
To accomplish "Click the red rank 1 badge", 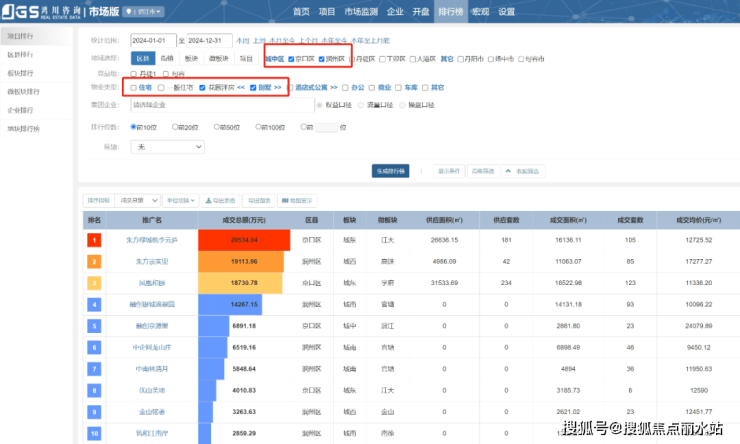I will pos(94,240).
